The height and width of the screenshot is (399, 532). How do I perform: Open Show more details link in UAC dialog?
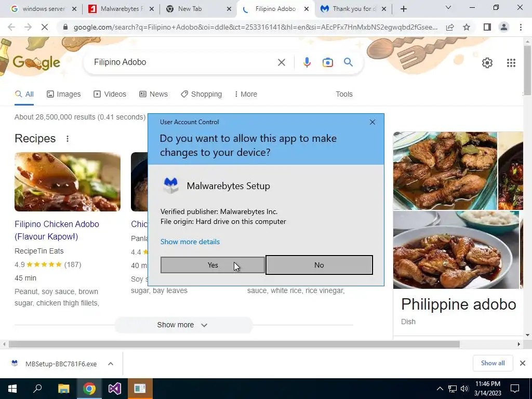click(x=190, y=242)
